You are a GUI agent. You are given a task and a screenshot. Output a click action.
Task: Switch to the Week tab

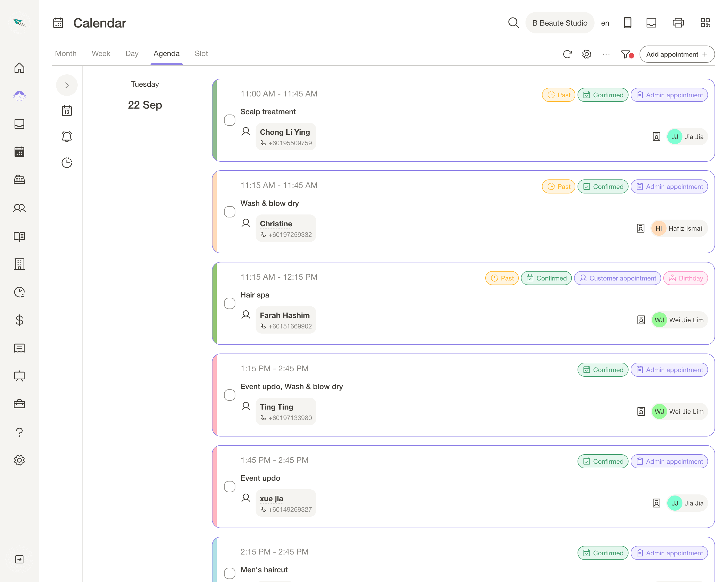pos(101,54)
